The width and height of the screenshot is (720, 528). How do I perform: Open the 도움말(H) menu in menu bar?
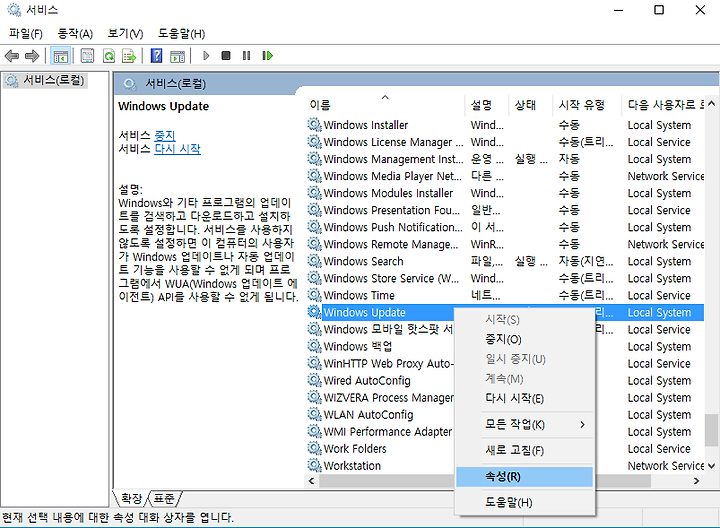pyautogui.click(x=181, y=34)
